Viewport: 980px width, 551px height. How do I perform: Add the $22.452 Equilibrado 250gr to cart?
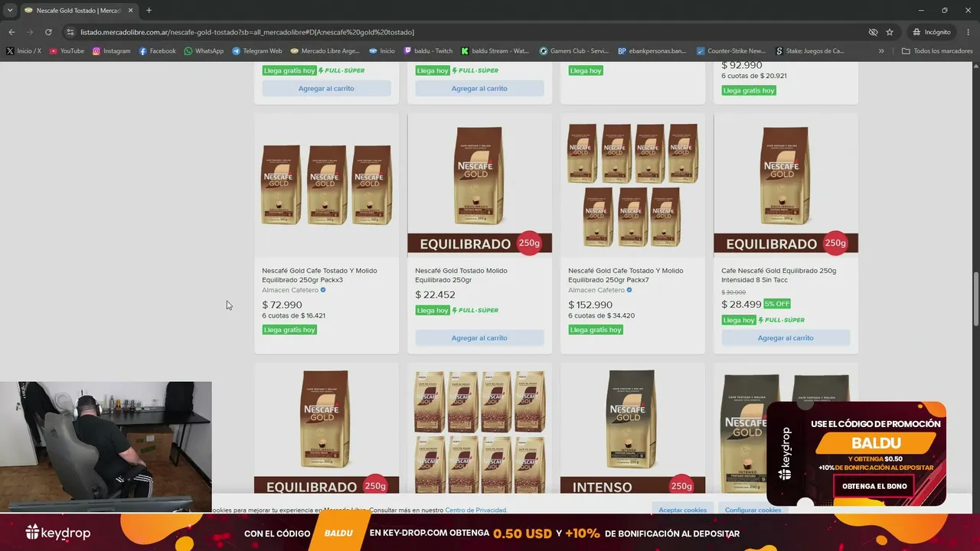click(479, 337)
